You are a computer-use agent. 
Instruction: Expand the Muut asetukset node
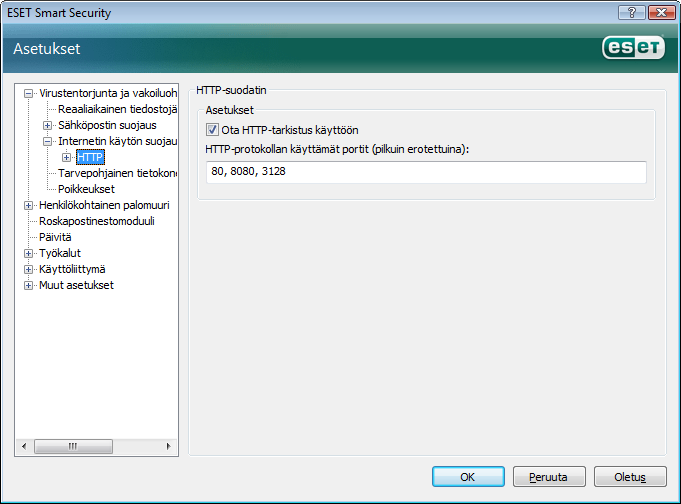click(x=28, y=285)
